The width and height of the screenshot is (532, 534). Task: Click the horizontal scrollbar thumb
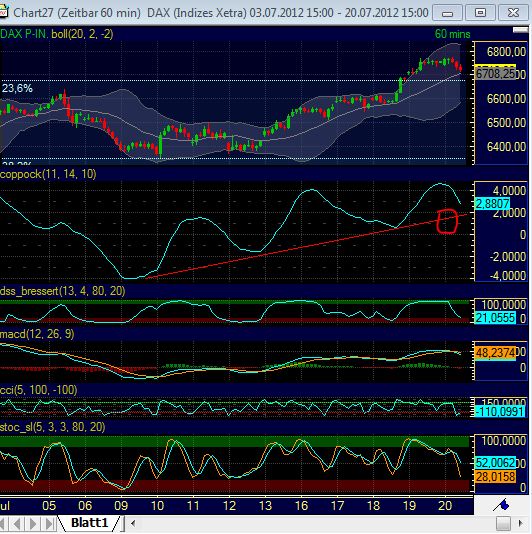click(503, 523)
